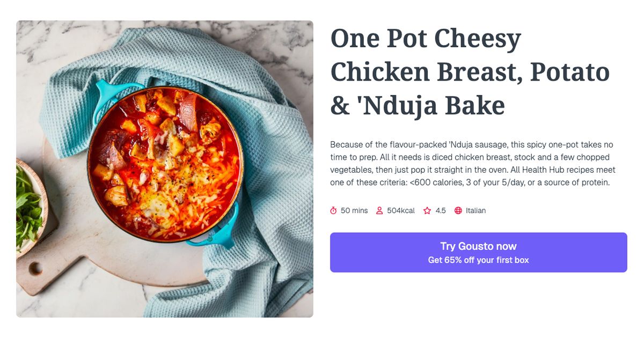Click the recipe title heading
Screen dimensions: 644x338
pos(470,71)
